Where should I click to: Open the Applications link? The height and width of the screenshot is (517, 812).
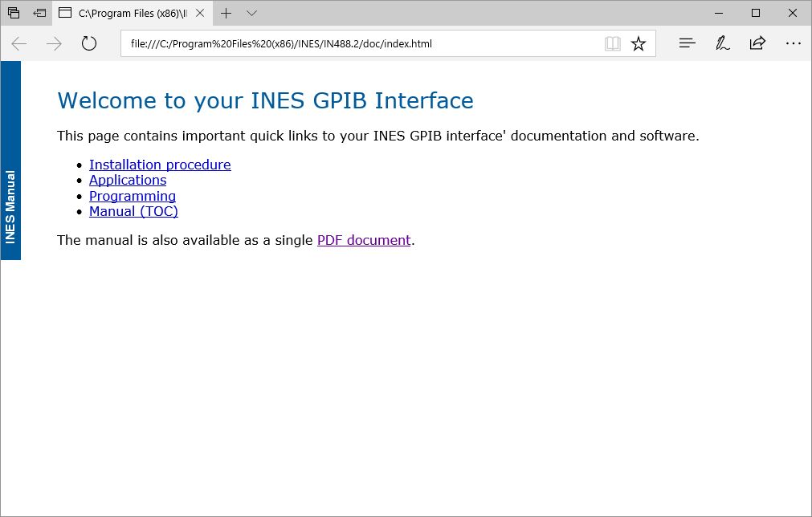coord(128,180)
